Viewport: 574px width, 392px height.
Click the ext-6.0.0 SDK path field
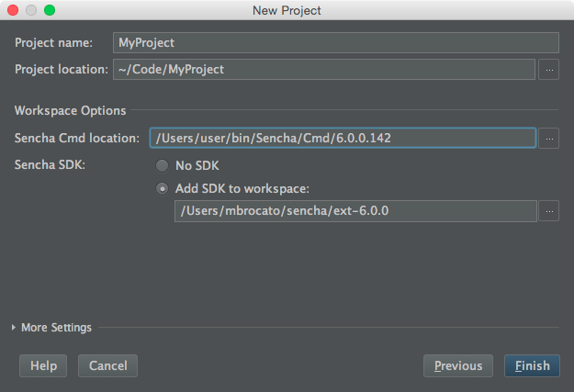(355, 211)
